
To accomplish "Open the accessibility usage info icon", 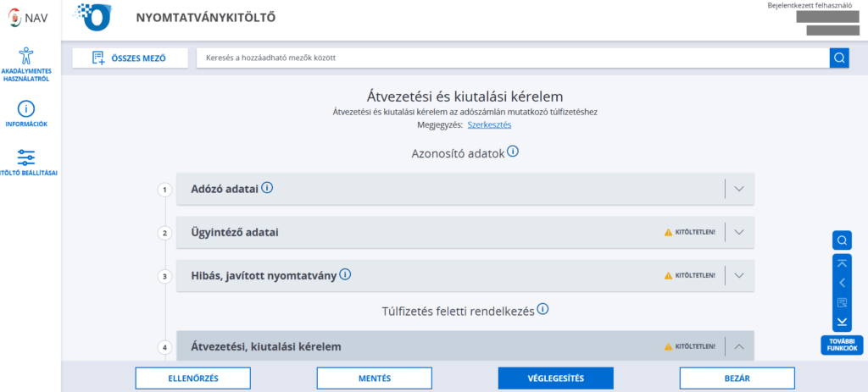I will pyautogui.click(x=25, y=56).
